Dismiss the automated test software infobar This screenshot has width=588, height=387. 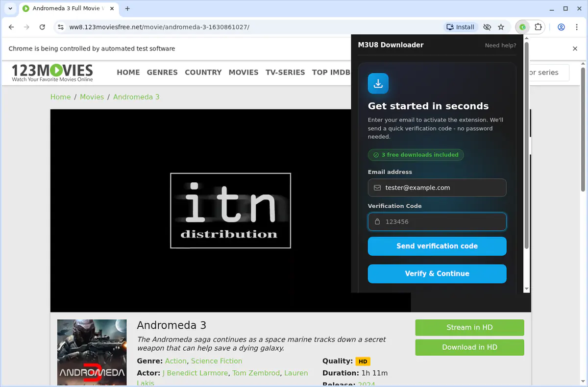575,48
